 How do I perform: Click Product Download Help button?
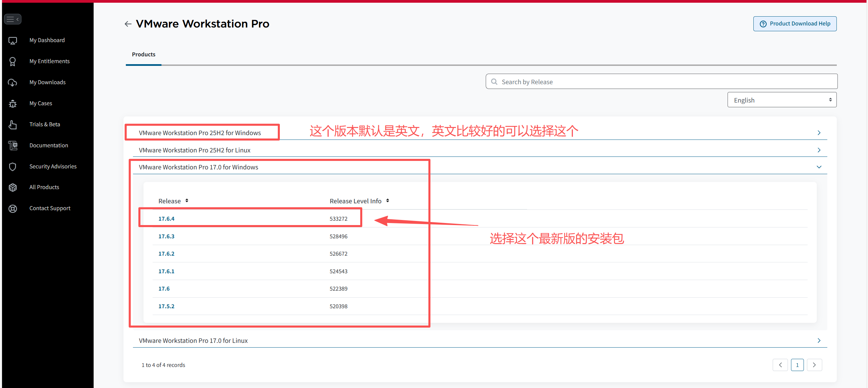tap(795, 24)
